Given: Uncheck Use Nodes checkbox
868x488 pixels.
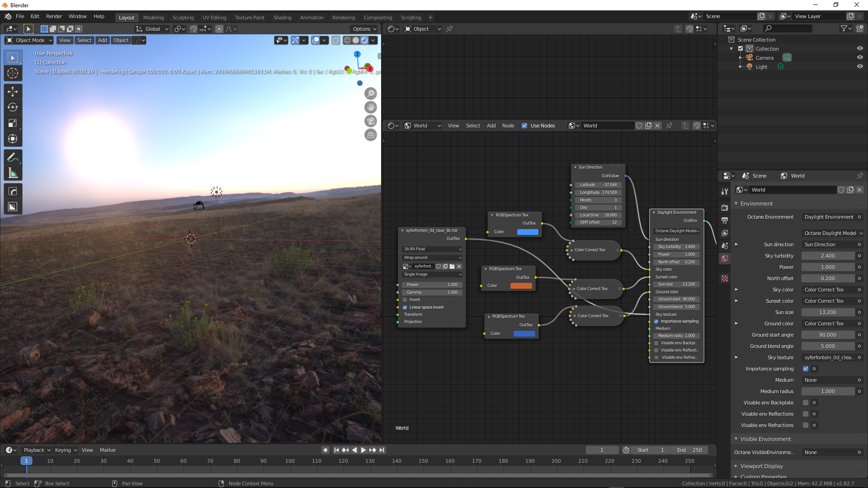Looking at the screenshot, I should 524,126.
